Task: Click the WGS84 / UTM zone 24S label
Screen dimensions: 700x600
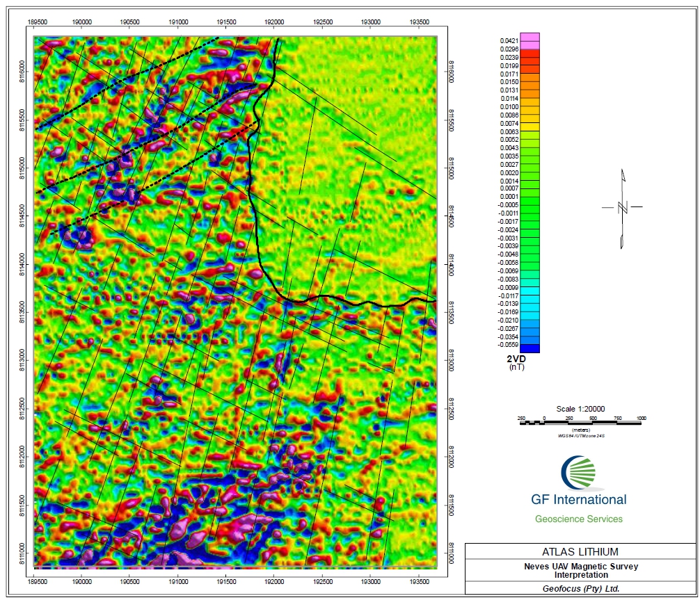Action: [580, 435]
